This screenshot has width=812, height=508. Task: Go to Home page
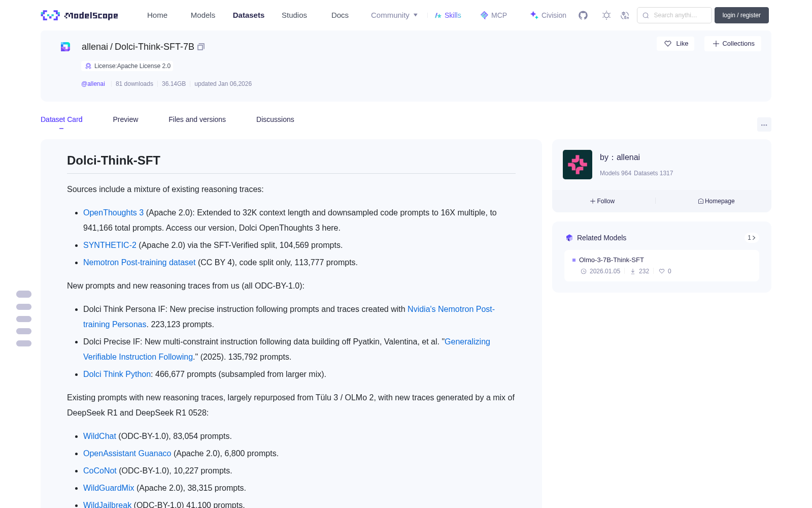(157, 15)
